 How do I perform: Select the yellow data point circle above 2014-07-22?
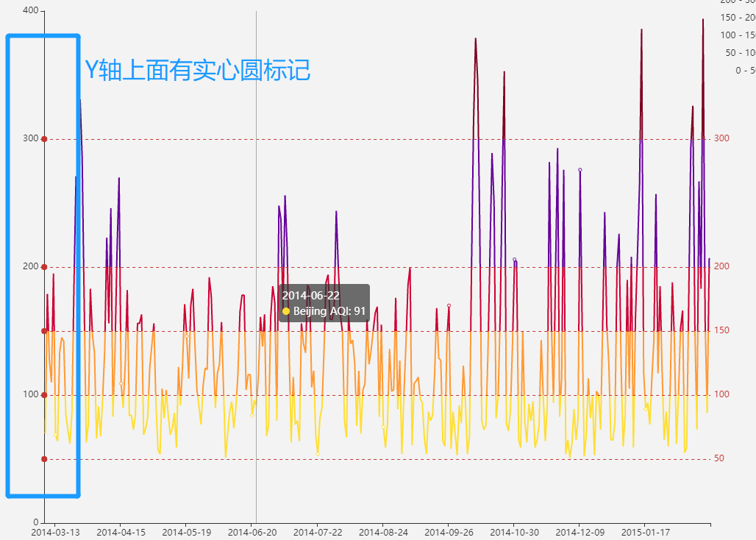pos(318,454)
